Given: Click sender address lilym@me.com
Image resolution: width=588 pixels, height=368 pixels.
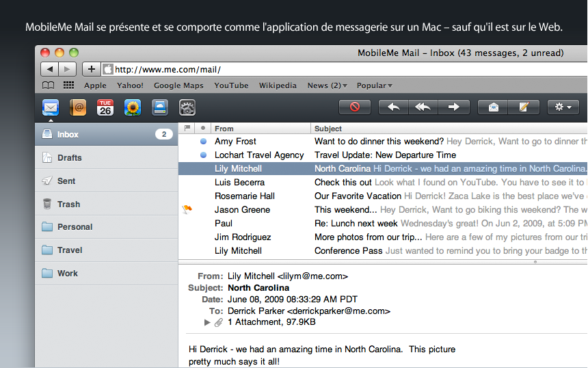Looking at the screenshot, I should click(x=312, y=276).
